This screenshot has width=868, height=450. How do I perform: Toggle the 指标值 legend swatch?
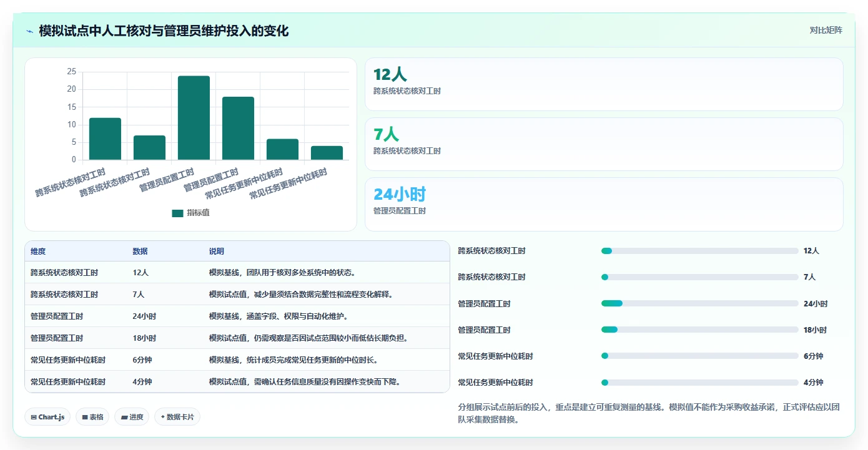[x=177, y=213]
